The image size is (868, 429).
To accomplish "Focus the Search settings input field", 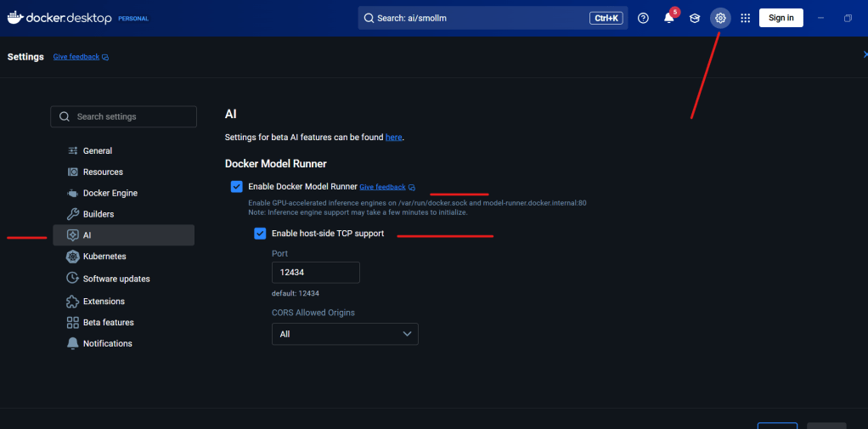I will click(x=123, y=116).
